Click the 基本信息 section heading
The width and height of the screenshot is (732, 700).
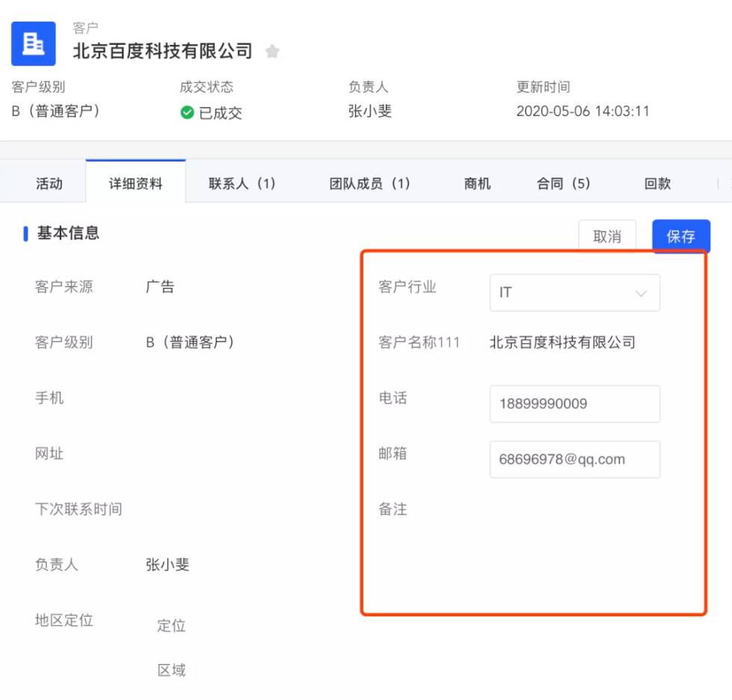click(x=68, y=233)
